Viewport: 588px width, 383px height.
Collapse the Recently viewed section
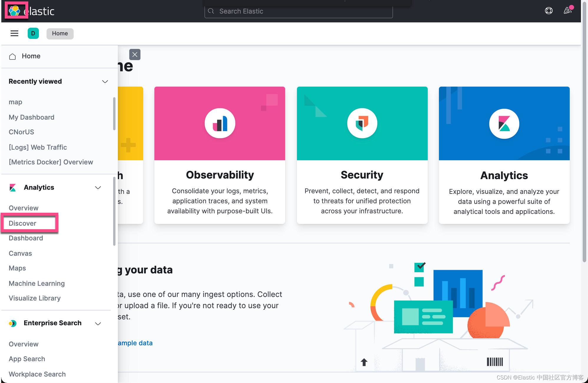(105, 81)
